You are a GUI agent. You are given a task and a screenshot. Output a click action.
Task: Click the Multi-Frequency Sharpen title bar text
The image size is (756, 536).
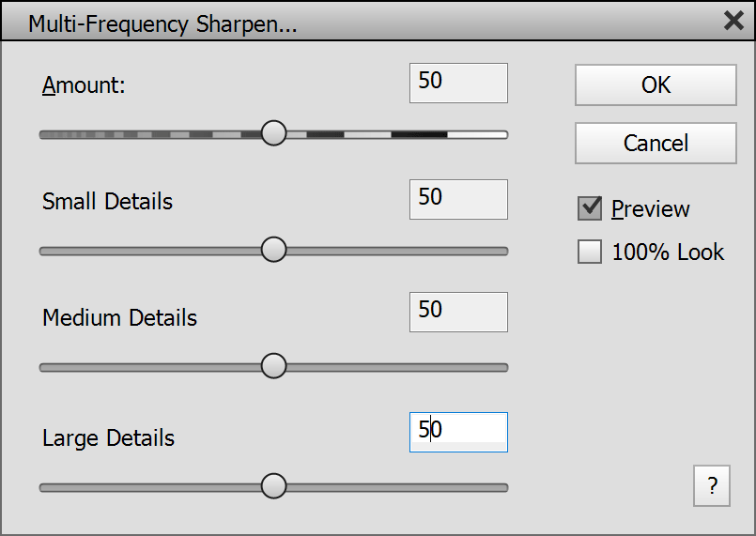tap(162, 24)
